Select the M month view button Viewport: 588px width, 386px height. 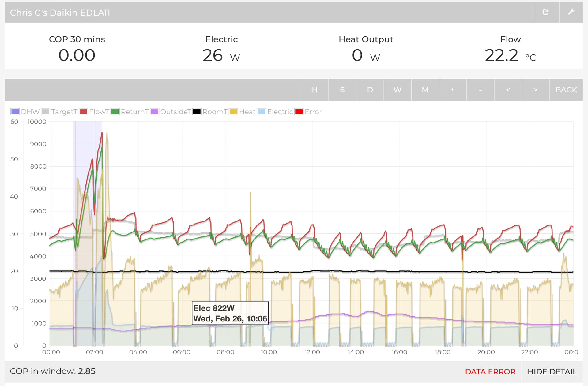[x=425, y=90]
